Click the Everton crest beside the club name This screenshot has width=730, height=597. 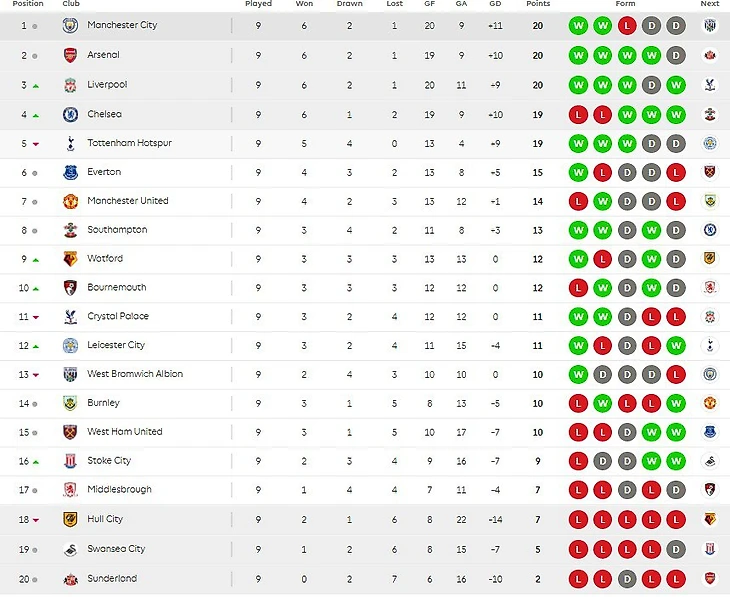[x=70, y=172]
